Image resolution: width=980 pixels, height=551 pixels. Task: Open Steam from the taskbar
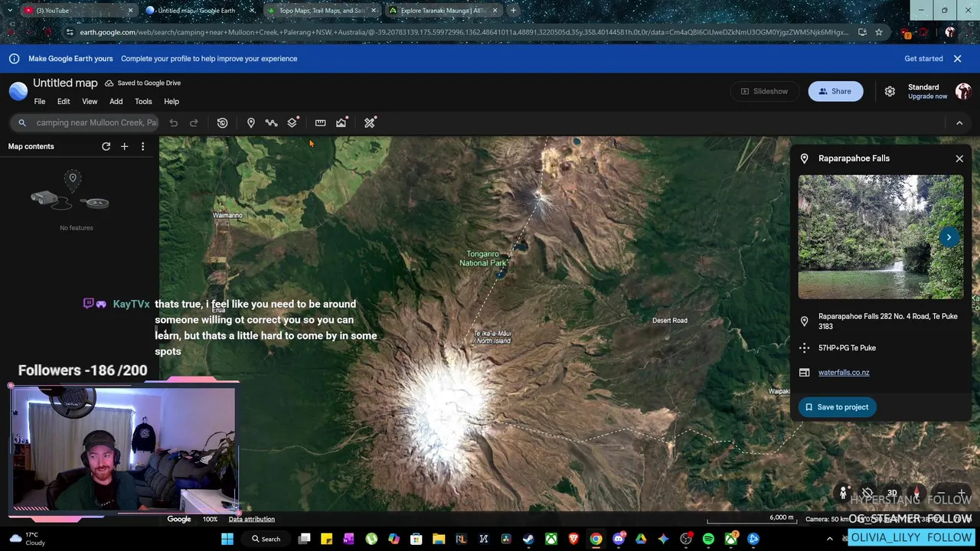528,540
